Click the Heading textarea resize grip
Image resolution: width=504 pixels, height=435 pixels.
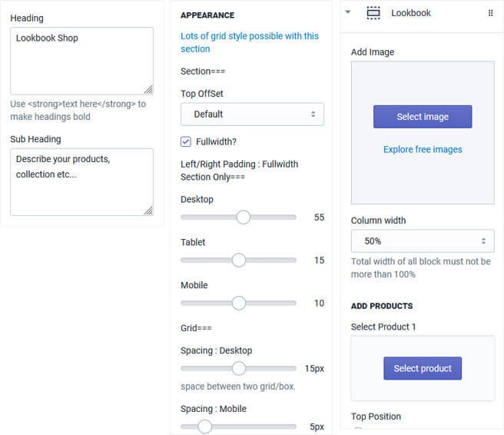coord(148,89)
